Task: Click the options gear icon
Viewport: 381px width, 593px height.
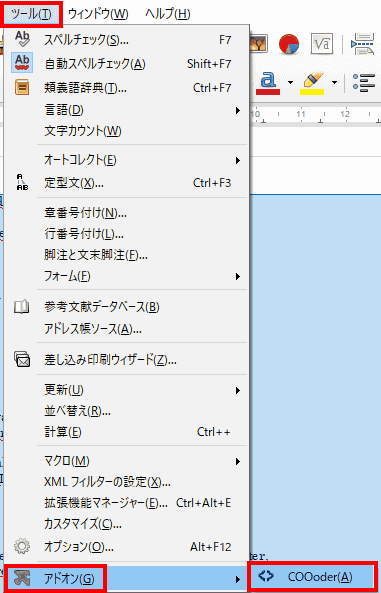Action: click(x=22, y=546)
